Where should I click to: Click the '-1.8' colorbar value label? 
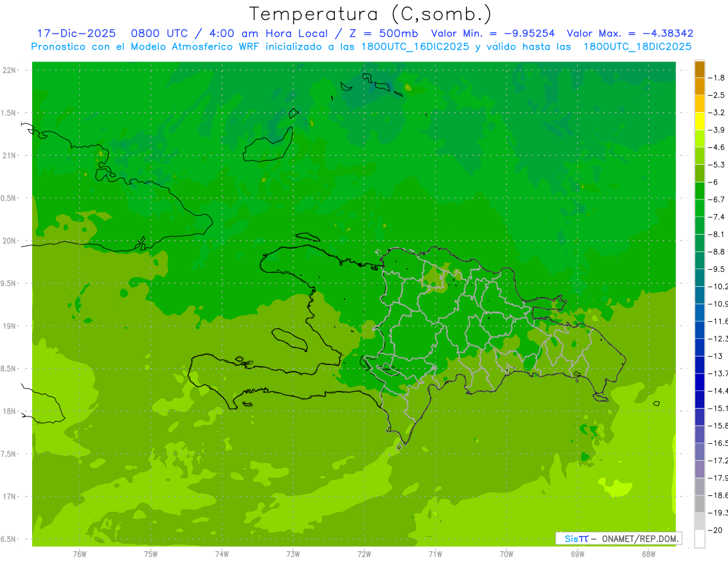(717, 78)
